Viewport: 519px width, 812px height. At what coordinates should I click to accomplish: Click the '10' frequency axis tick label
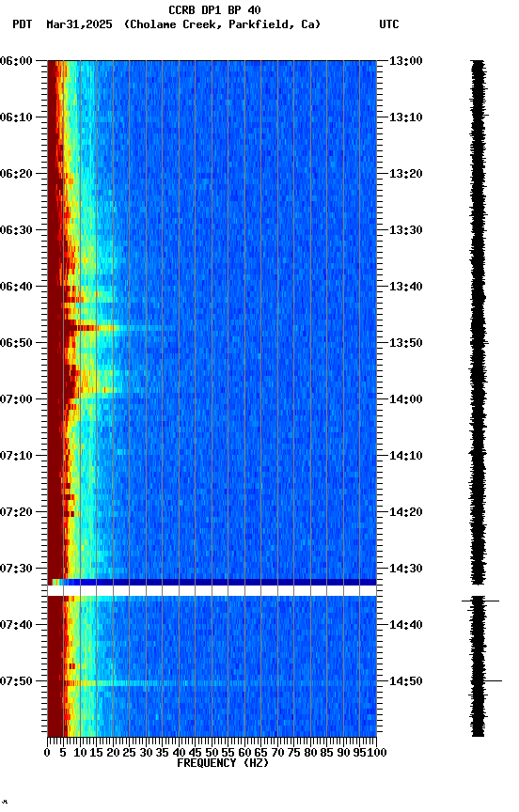click(80, 753)
